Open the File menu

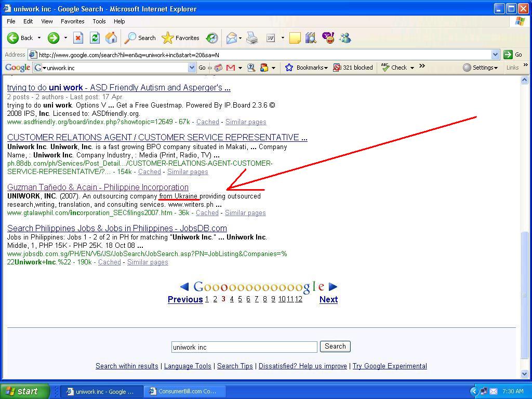coord(11,21)
